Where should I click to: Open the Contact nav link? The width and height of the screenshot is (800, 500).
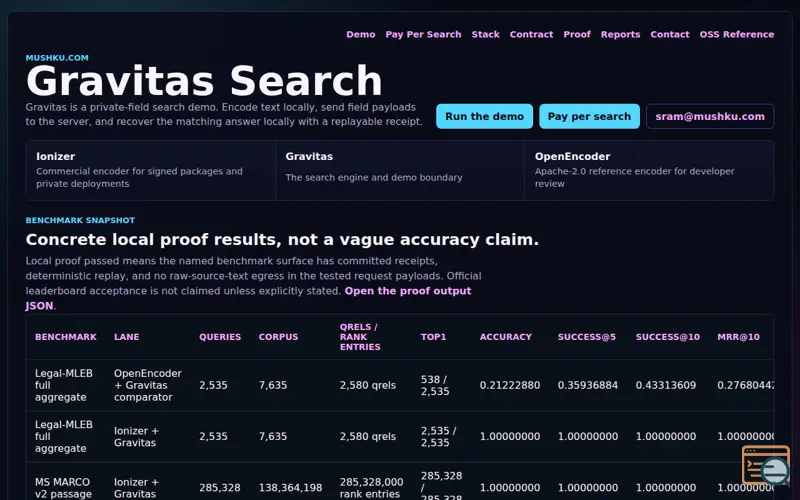[669, 34]
